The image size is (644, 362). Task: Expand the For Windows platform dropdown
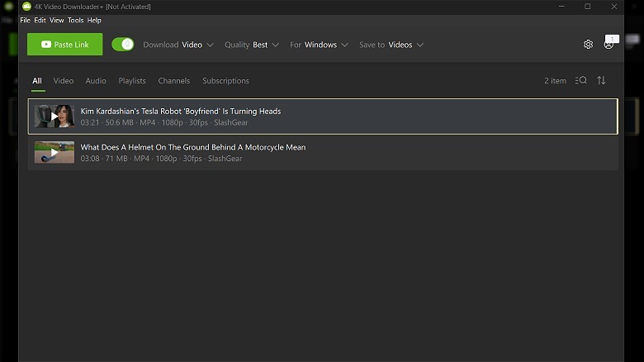click(319, 45)
